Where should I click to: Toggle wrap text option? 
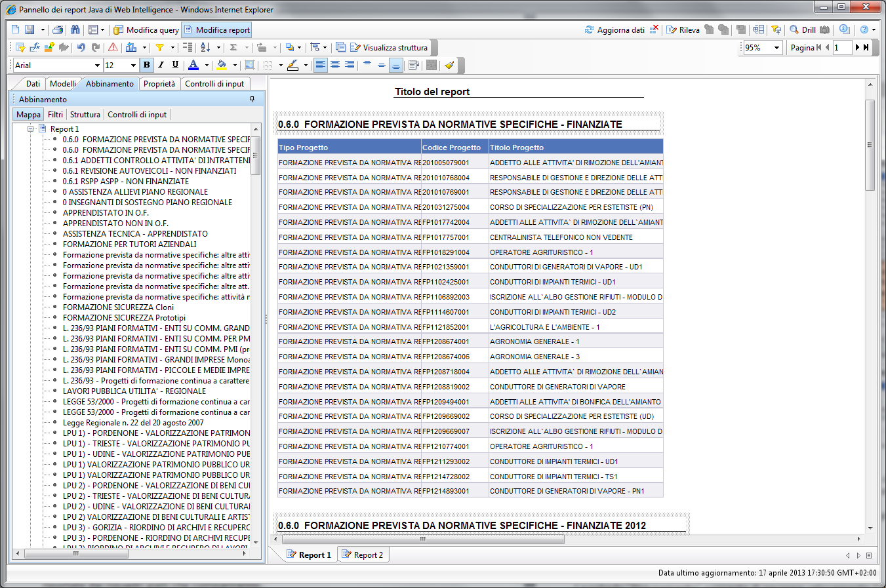click(x=413, y=65)
